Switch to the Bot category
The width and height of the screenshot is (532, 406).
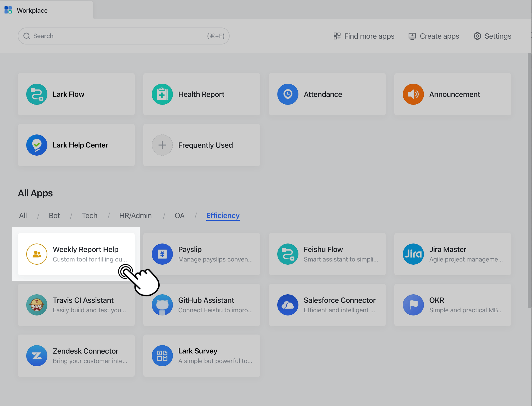click(54, 215)
